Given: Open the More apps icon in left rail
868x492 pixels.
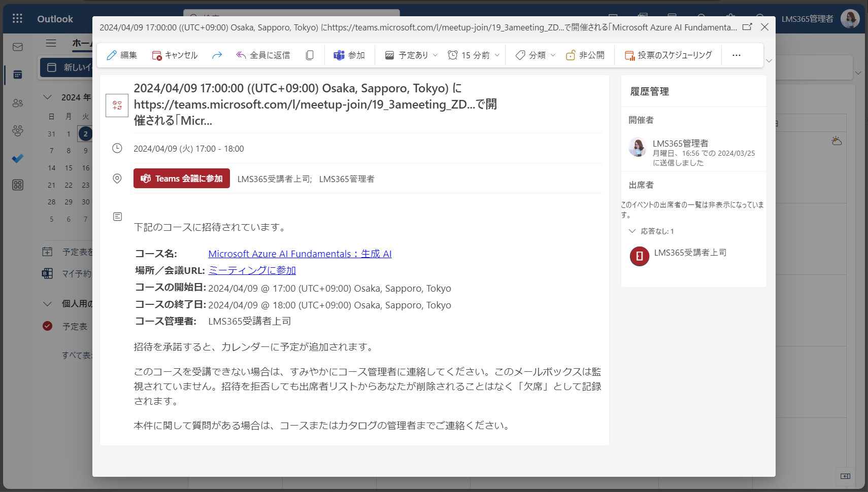Looking at the screenshot, I should 18,185.
